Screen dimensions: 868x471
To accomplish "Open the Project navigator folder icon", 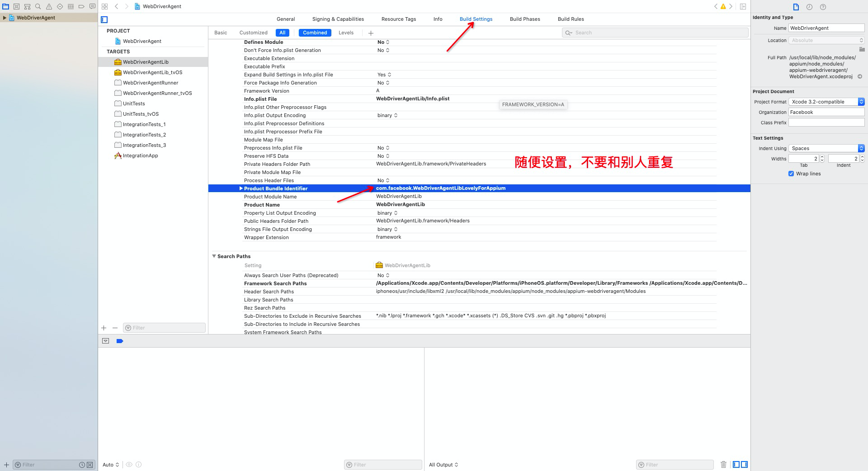I will coord(5,6).
